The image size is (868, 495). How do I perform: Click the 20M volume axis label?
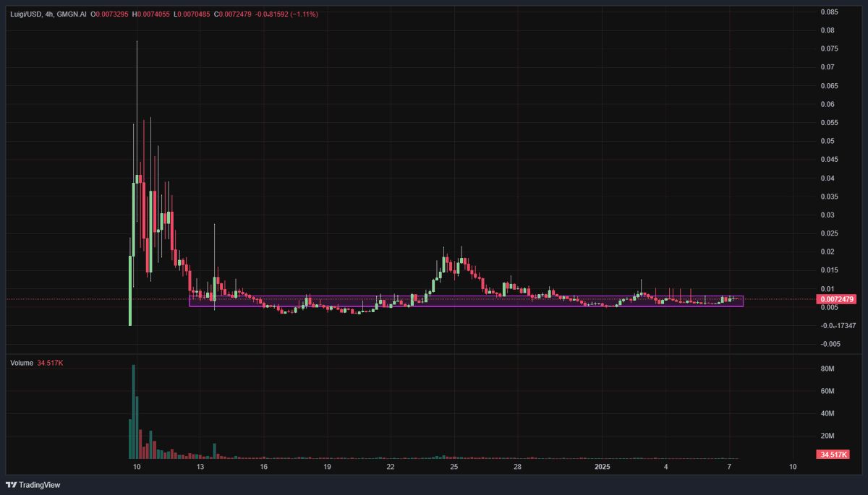[827, 436]
